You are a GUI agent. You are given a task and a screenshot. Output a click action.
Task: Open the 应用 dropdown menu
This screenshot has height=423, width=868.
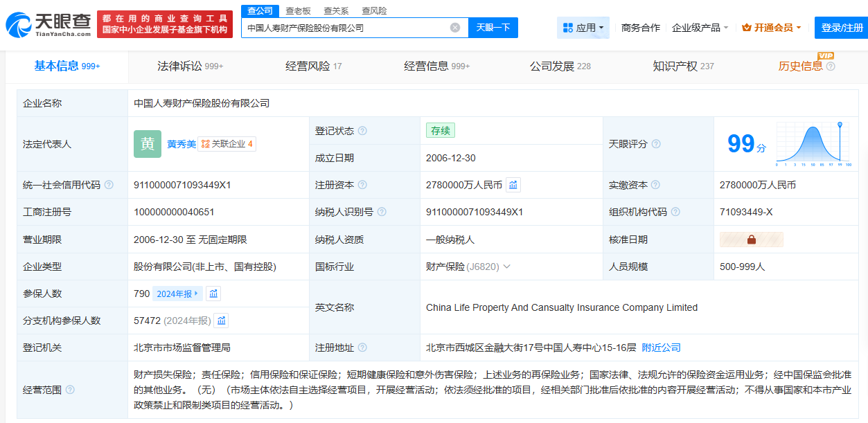pyautogui.click(x=583, y=28)
